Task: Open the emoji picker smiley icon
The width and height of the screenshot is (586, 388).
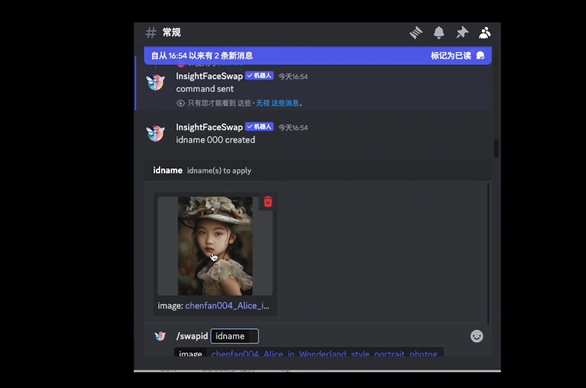Action: (x=476, y=336)
